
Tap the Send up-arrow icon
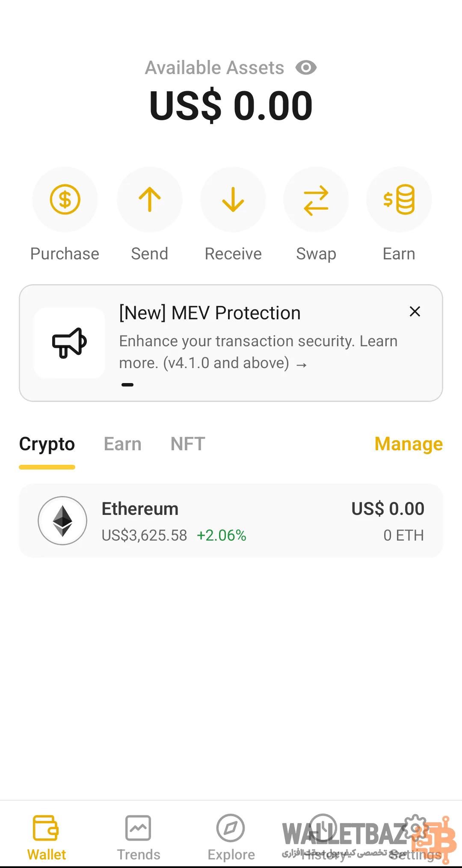click(149, 199)
